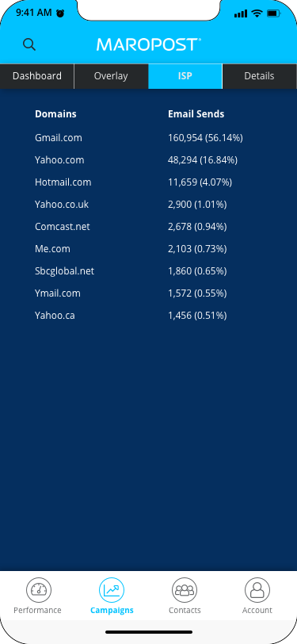Tap the cellular signal bars icon
297x644 pixels.
[x=241, y=13]
